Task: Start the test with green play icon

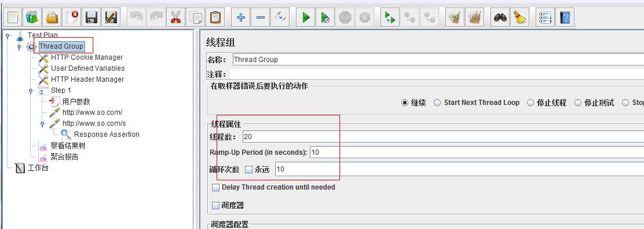Action: pos(306,17)
